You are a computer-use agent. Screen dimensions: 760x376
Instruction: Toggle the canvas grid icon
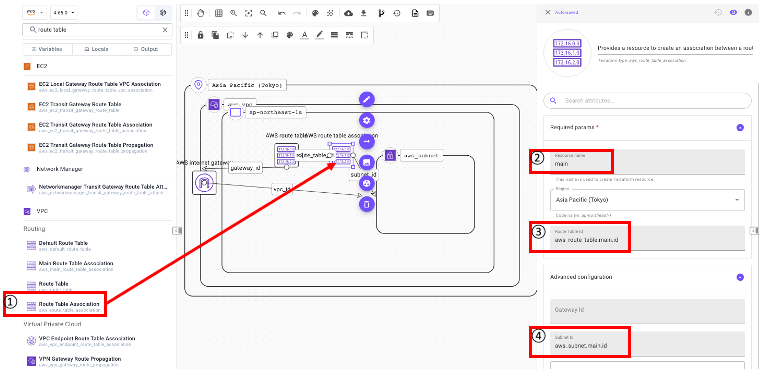pyautogui.click(x=219, y=14)
